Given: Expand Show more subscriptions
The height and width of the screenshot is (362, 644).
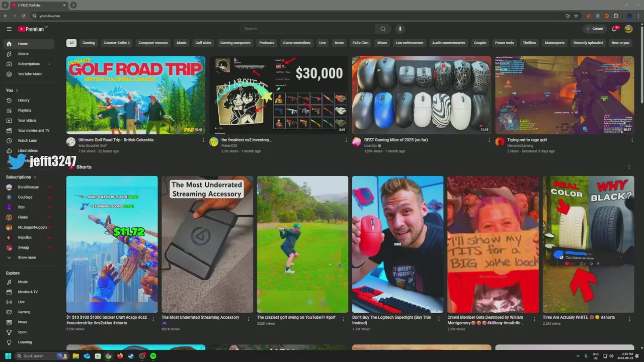Looking at the screenshot, I should point(27,257).
